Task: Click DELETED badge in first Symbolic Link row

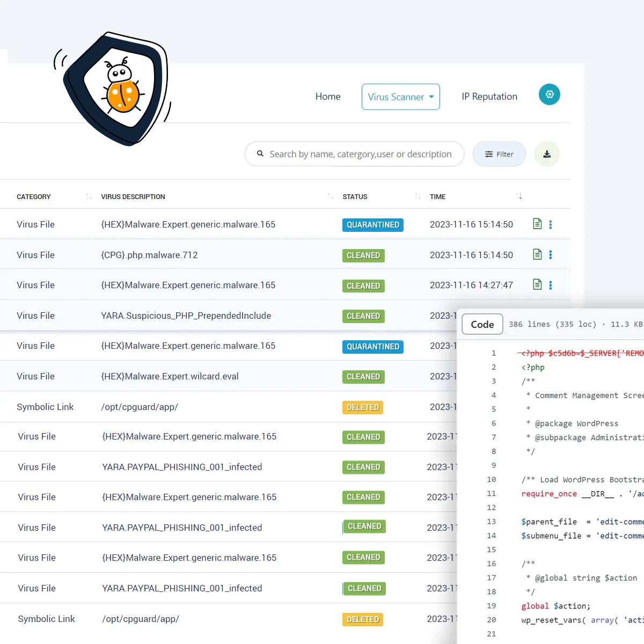Action: point(363,407)
